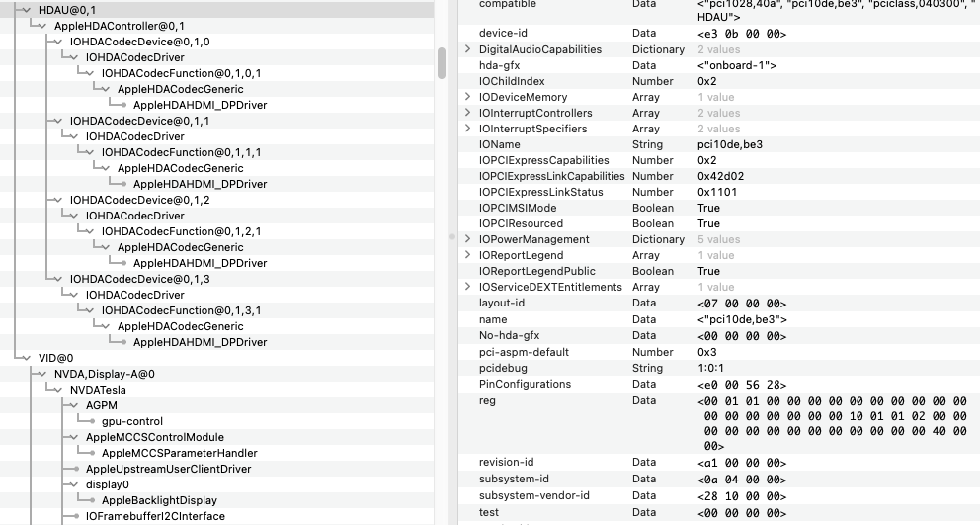Click the device-id property name

(503, 34)
